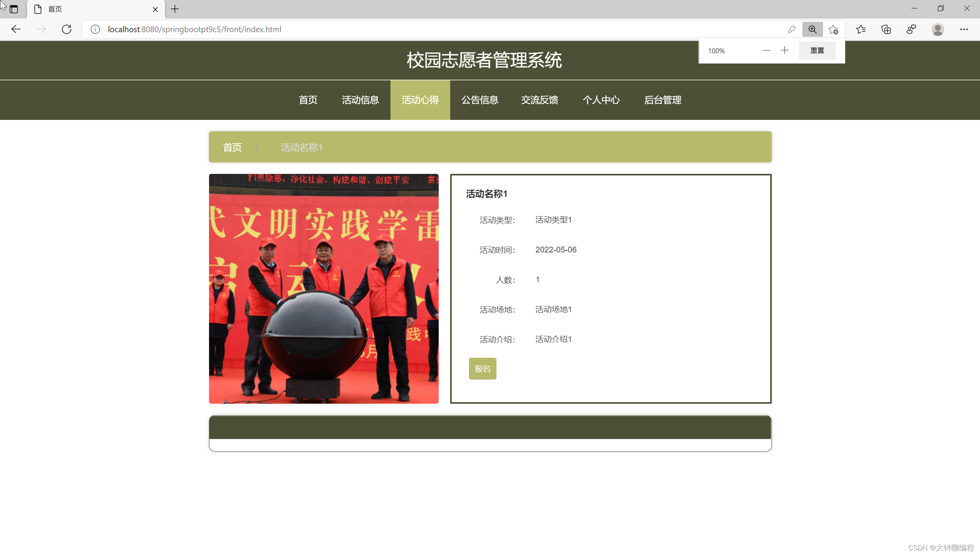Click the activity photo thumbnail
980x555 pixels.
coord(323,289)
